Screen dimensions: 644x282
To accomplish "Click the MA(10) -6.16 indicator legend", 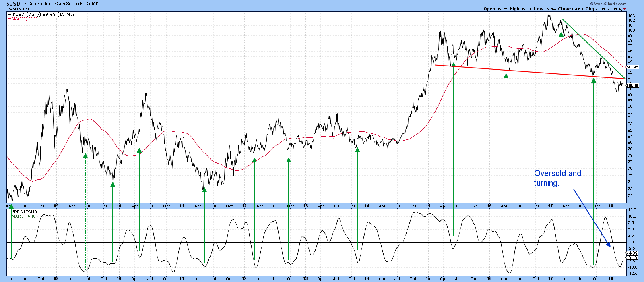I will [x=24, y=216].
